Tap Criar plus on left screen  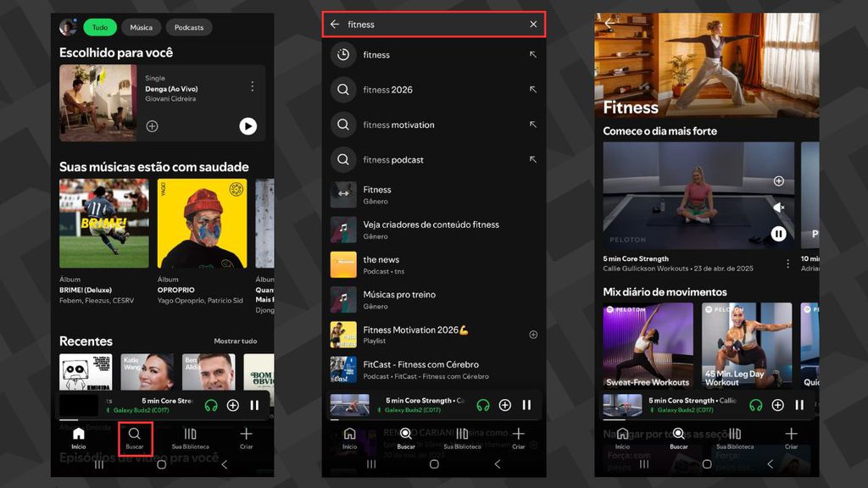247,438
